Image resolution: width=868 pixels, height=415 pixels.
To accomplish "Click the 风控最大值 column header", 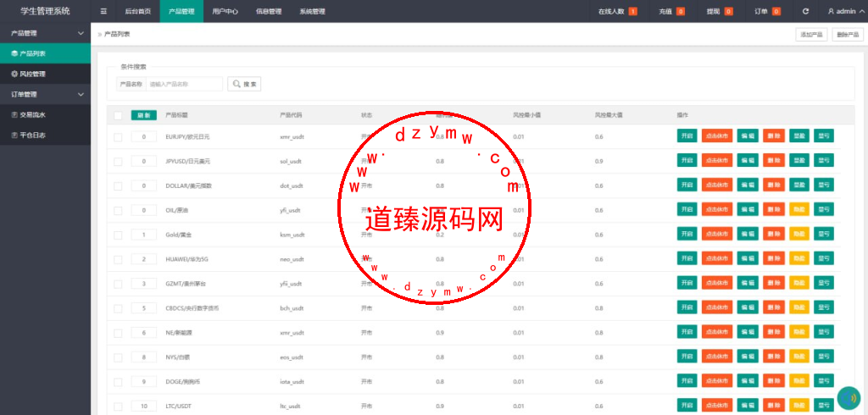I will point(609,115).
